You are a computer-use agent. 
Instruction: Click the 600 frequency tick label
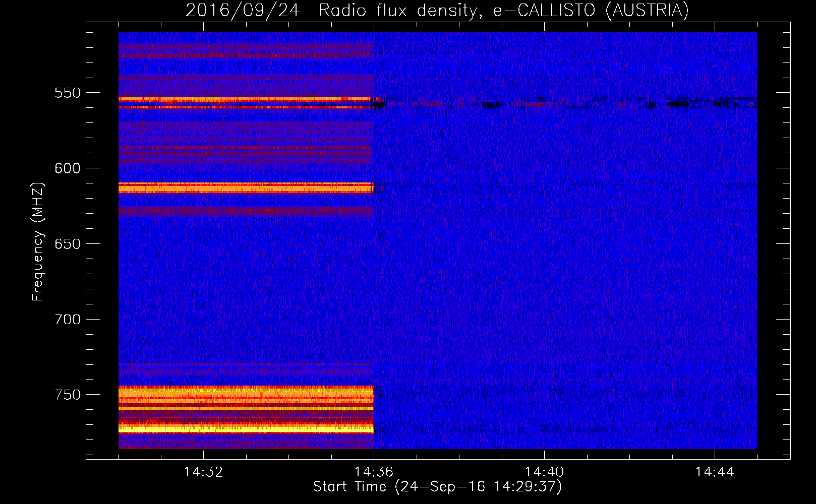[68, 168]
